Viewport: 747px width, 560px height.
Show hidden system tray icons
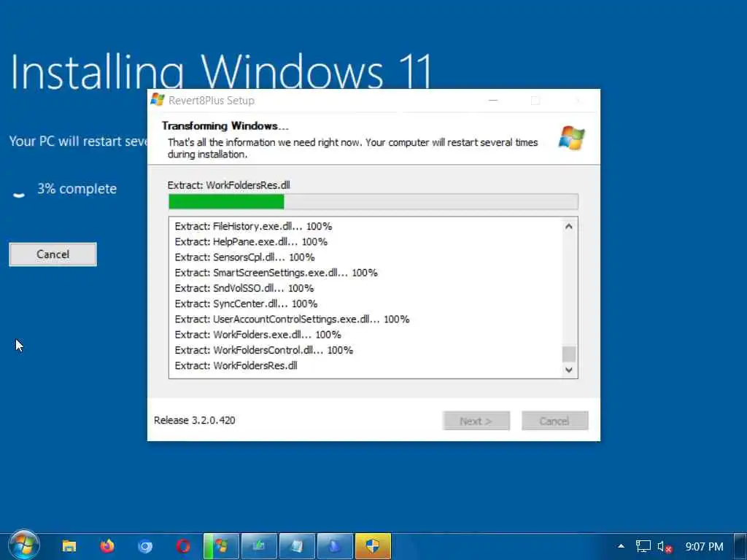621,546
